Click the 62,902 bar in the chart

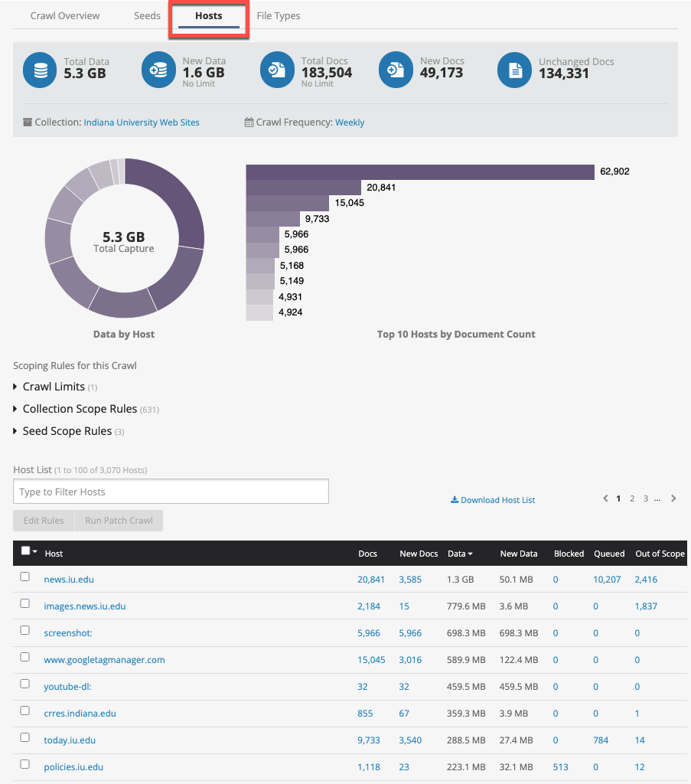coord(420,172)
